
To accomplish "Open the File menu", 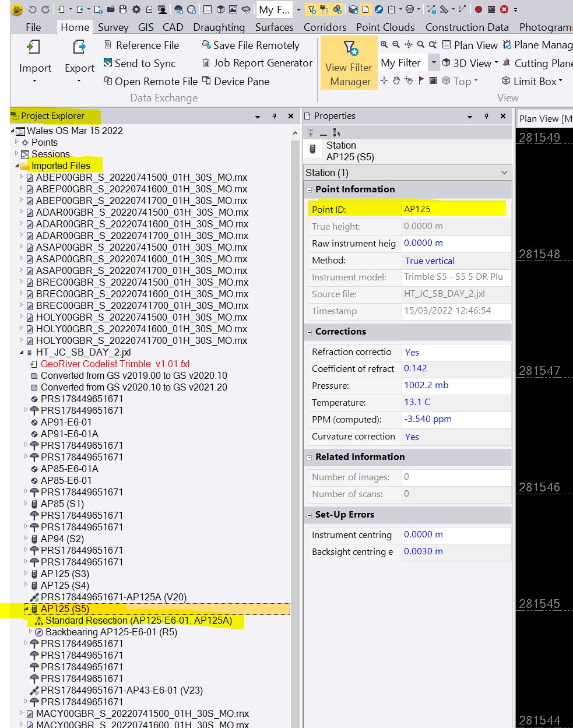I will coord(33,27).
